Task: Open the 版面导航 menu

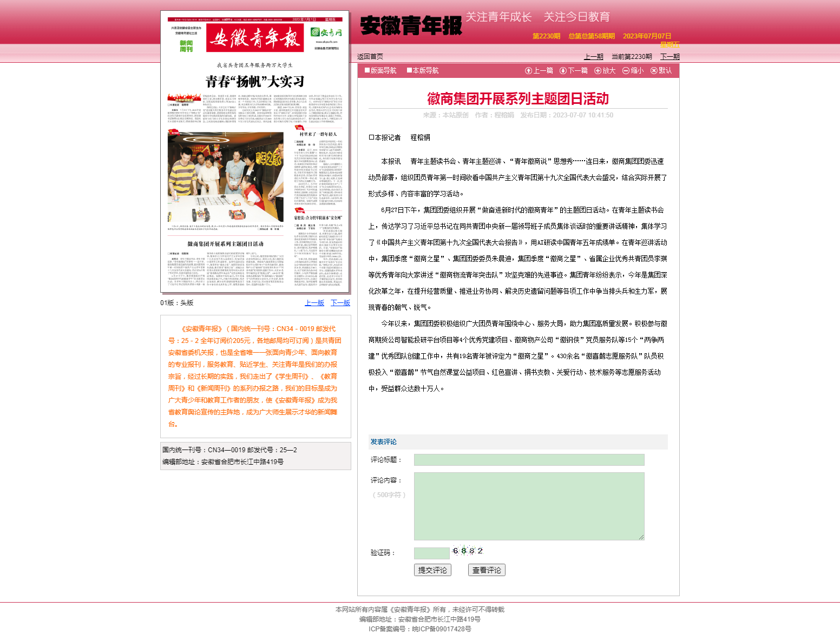Action: pyautogui.click(x=380, y=70)
